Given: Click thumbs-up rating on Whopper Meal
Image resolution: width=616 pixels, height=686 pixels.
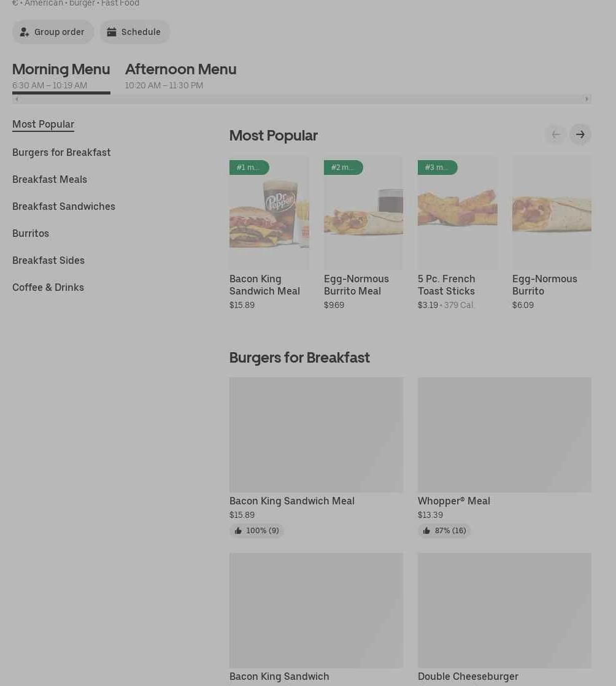Looking at the screenshot, I should click(426, 531).
